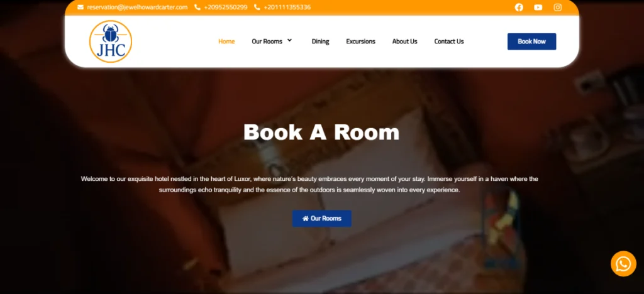Open the Facebook social icon
644x294 pixels.
(519, 8)
